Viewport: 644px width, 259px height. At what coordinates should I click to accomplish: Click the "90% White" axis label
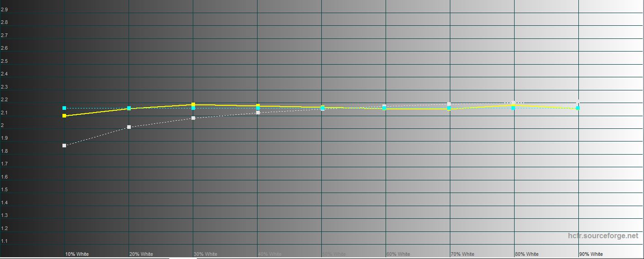click(x=591, y=254)
